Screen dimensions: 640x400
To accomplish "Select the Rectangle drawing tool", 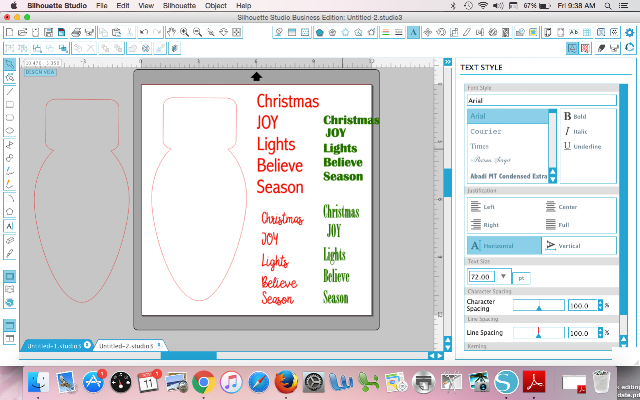I will [x=10, y=104].
